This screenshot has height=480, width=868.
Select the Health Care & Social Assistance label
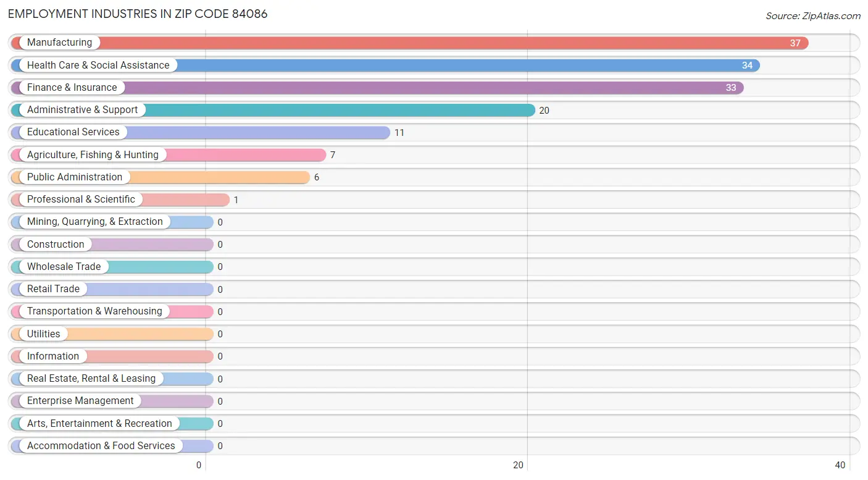click(98, 65)
